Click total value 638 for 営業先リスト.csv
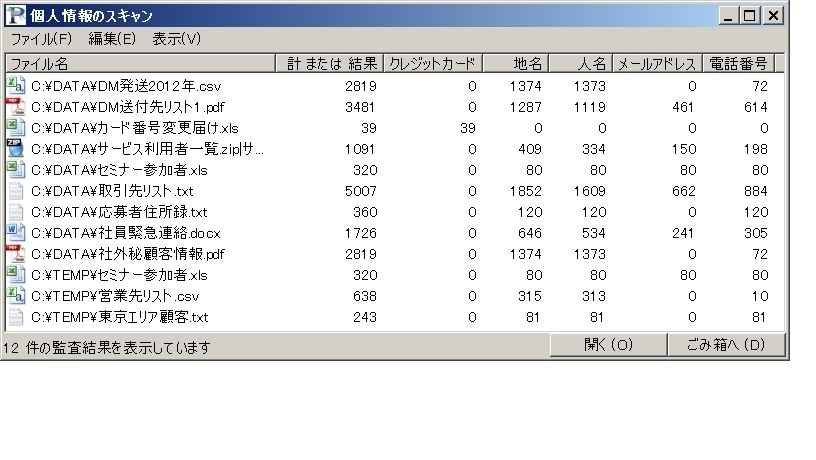Image resolution: width=816 pixels, height=460 pixels. [364, 296]
